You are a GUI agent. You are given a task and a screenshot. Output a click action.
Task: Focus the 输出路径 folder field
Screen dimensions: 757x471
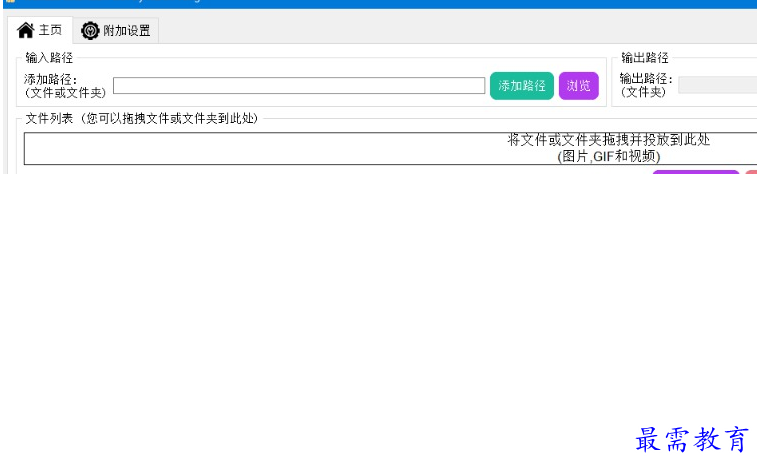(717, 85)
